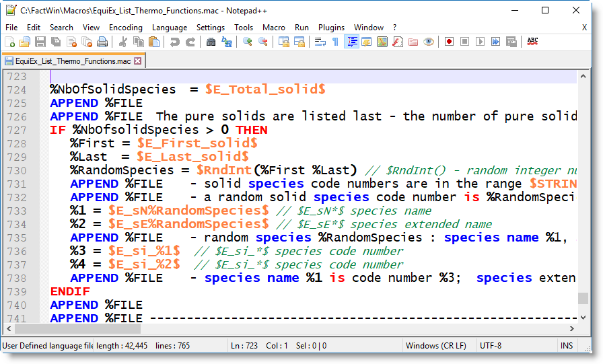The image size is (603, 364).
Task: Open the Search menu
Action: [61, 28]
